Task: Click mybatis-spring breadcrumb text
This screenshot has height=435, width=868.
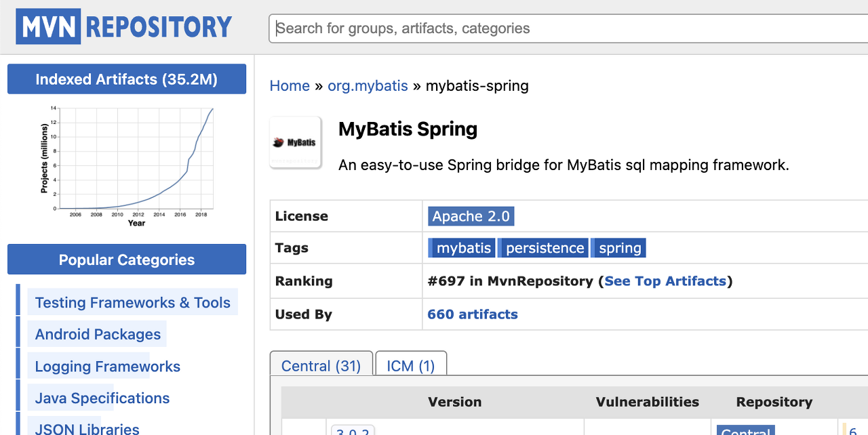Action: point(477,86)
